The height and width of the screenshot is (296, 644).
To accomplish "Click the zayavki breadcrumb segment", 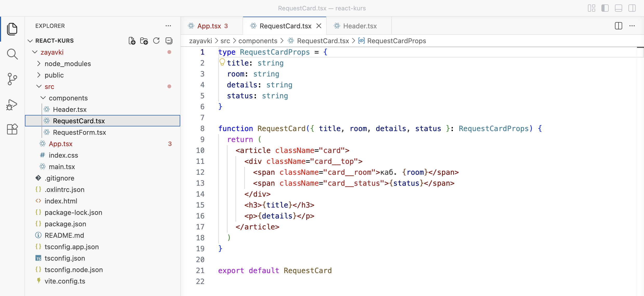I will pyautogui.click(x=200, y=41).
